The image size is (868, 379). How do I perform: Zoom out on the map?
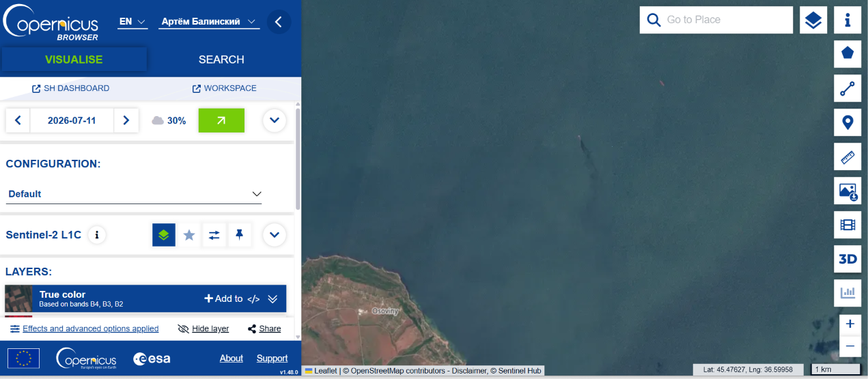(850, 346)
